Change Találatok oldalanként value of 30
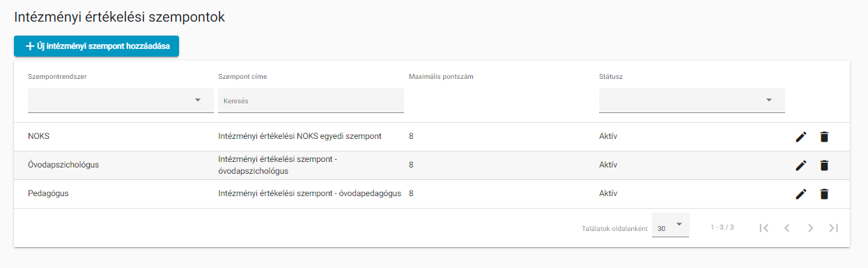This screenshot has height=268, width=868. pos(670,225)
